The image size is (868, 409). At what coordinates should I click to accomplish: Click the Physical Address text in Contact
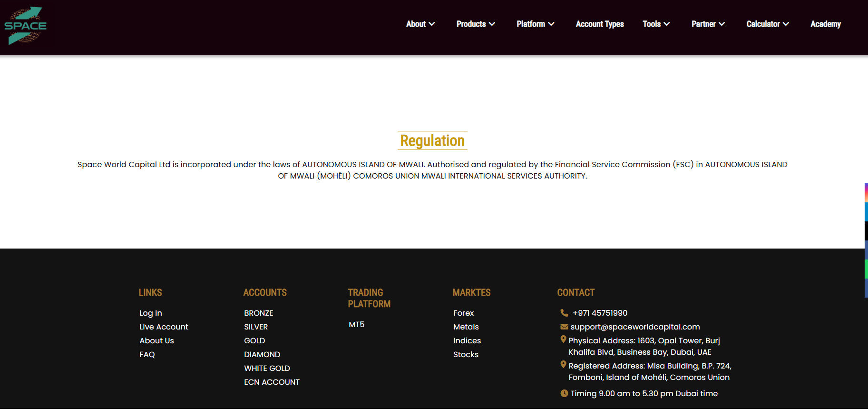(x=644, y=346)
